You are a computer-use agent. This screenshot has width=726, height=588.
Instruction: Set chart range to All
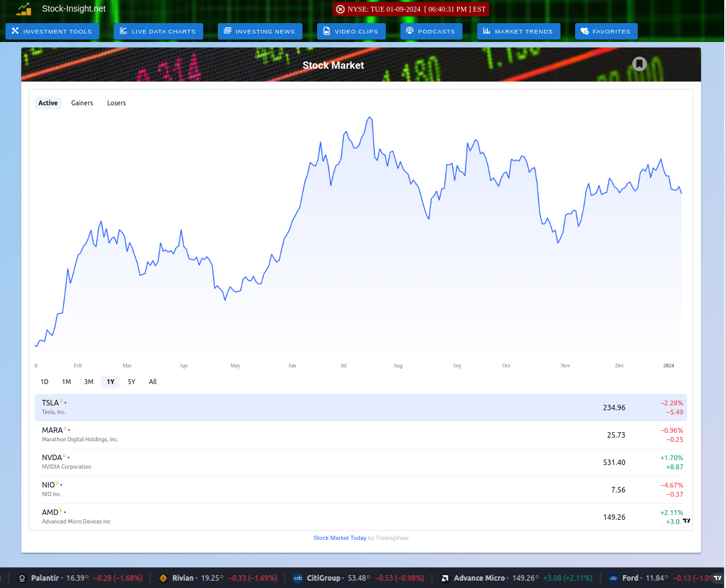(153, 382)
